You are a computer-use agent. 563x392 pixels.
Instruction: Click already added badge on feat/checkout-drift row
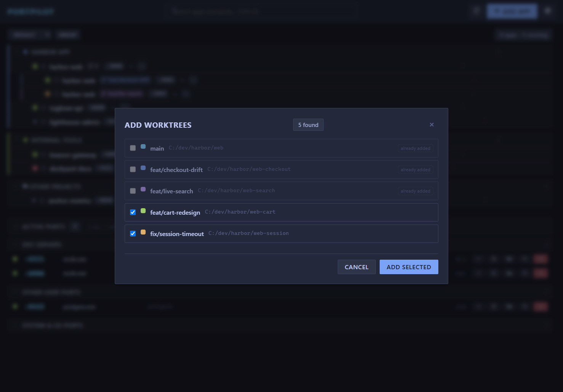415,170
